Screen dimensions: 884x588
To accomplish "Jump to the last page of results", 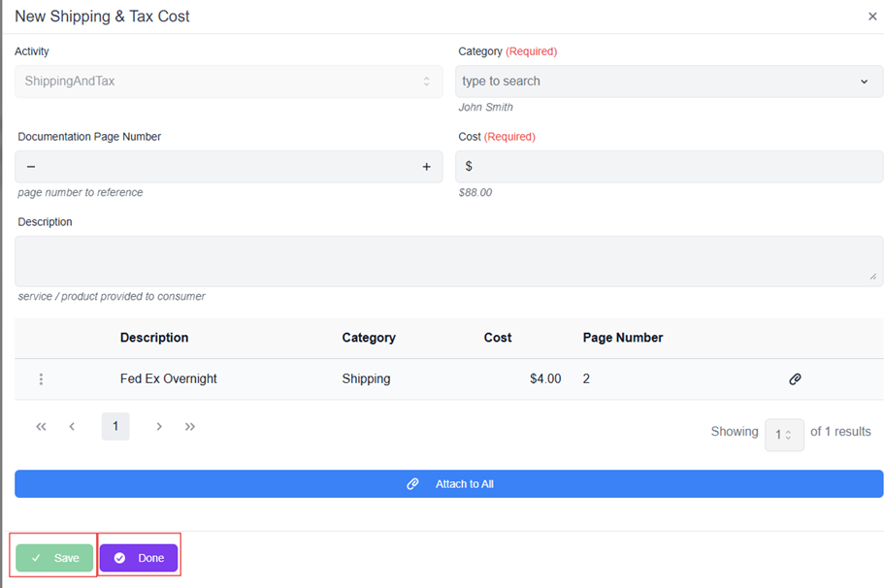I will (x=190, y=427).
